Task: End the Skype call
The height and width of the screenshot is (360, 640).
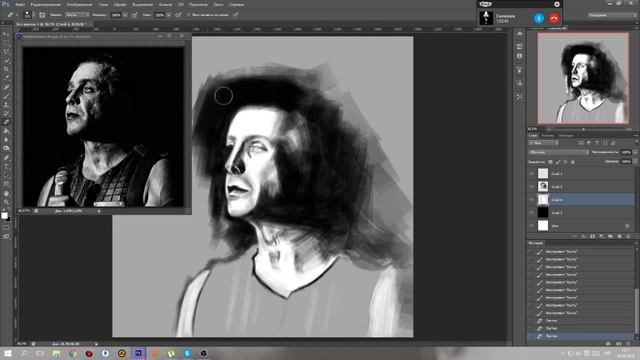Action: pyautogui.click(x=554, y=18)
